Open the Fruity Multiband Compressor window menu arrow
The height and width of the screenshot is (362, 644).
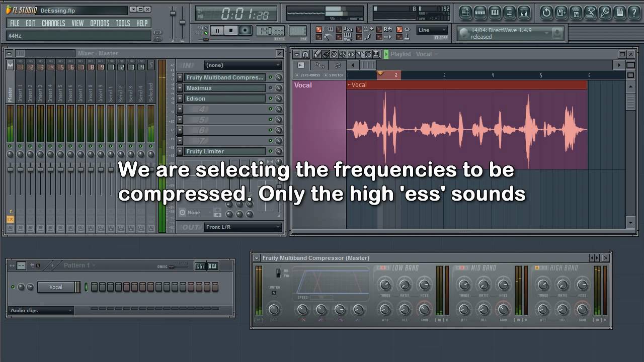257,258
